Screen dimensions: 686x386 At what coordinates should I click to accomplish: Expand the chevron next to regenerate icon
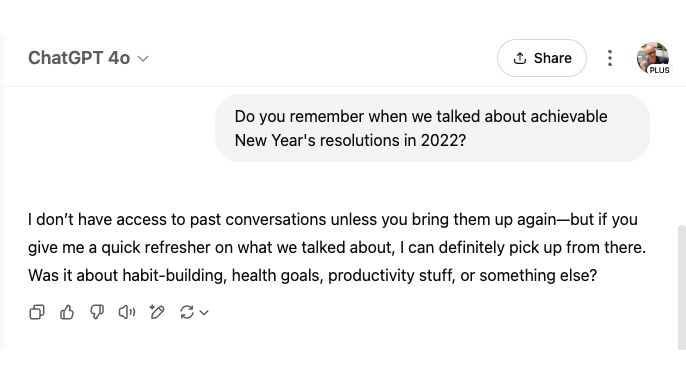204,312
